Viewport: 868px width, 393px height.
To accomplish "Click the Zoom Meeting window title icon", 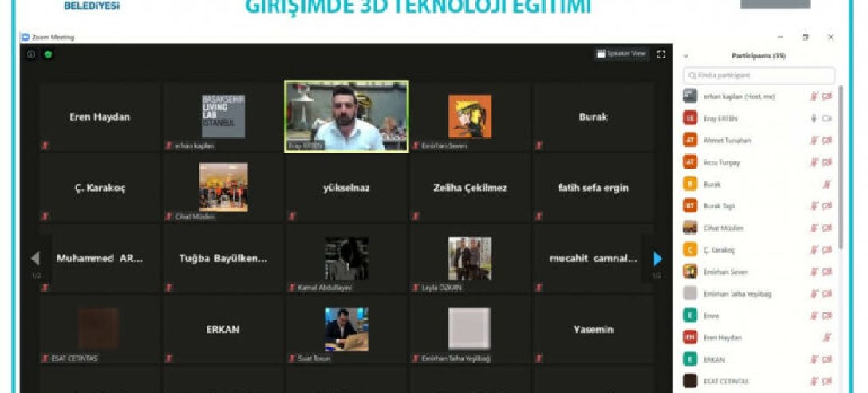I will point(25,37).
